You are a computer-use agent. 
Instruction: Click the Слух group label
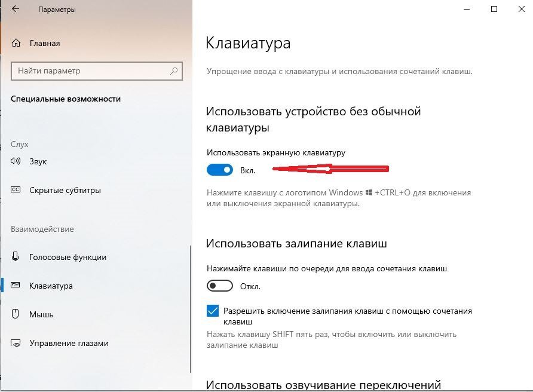pyautogui.click(x=19, y=145)
